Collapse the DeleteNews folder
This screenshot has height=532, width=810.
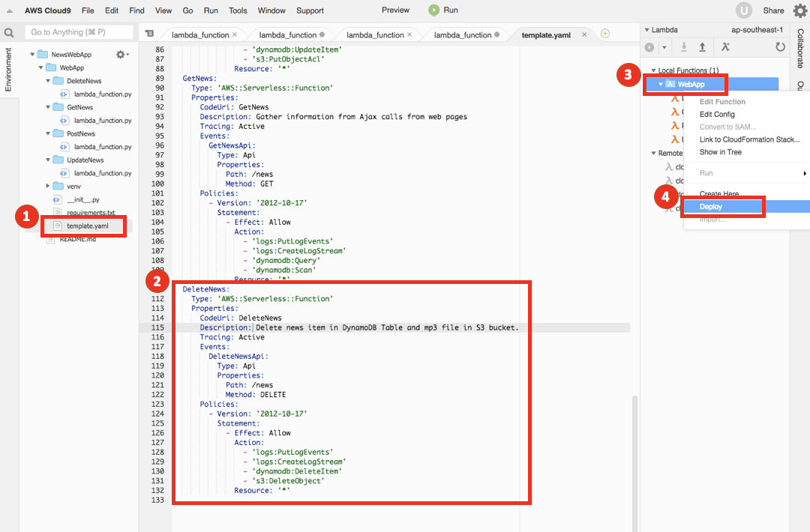coord(48,81)
